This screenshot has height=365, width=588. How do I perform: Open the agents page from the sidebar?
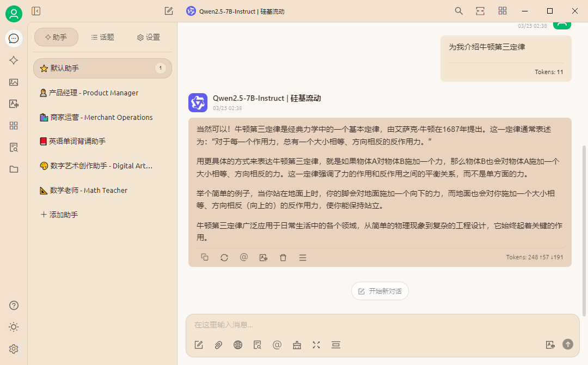point(14,60)
